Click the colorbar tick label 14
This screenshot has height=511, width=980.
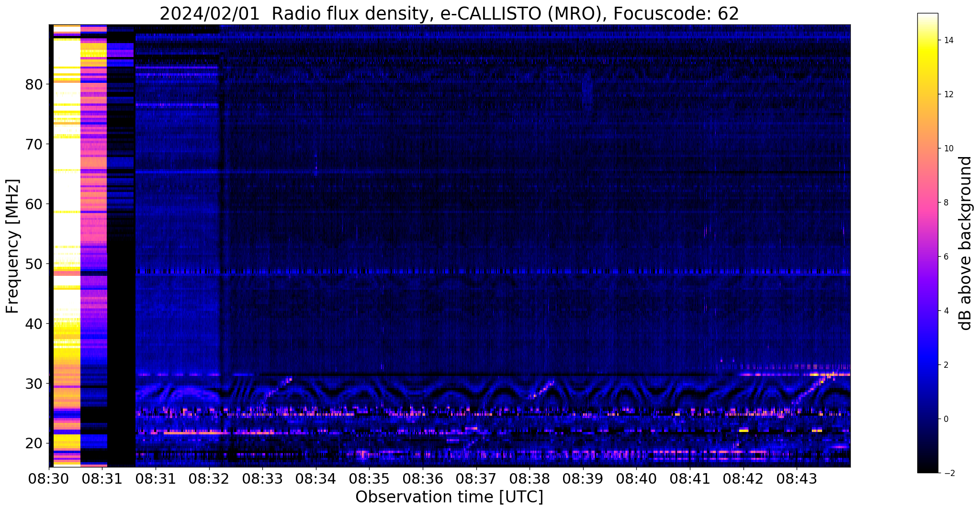point(947,40)
